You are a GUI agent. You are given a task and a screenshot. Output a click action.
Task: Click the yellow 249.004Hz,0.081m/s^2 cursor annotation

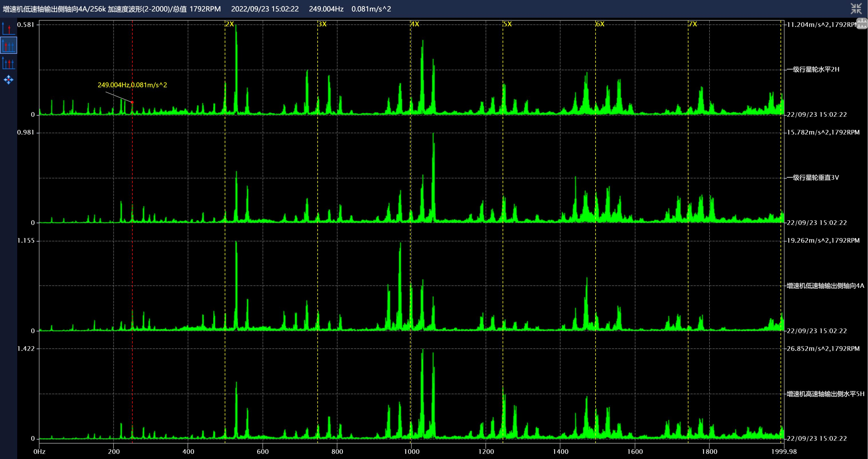click(132, 85)
